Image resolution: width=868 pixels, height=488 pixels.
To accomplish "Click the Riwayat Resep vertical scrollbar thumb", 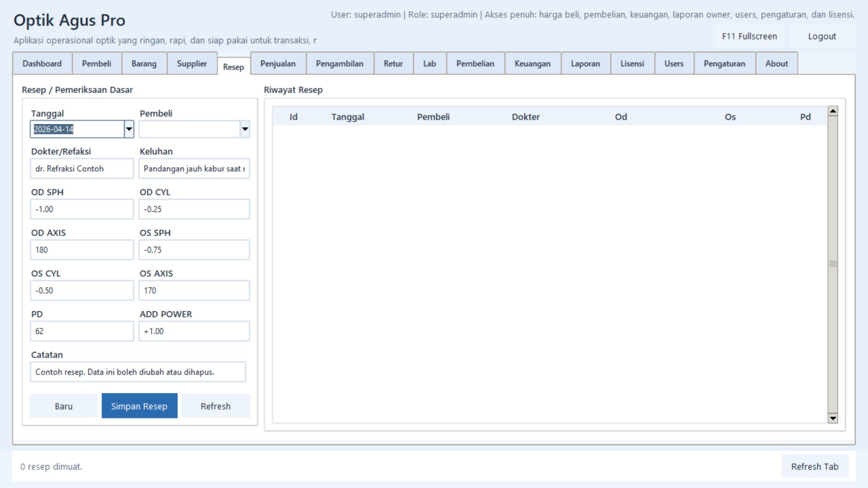I will 833,264.
